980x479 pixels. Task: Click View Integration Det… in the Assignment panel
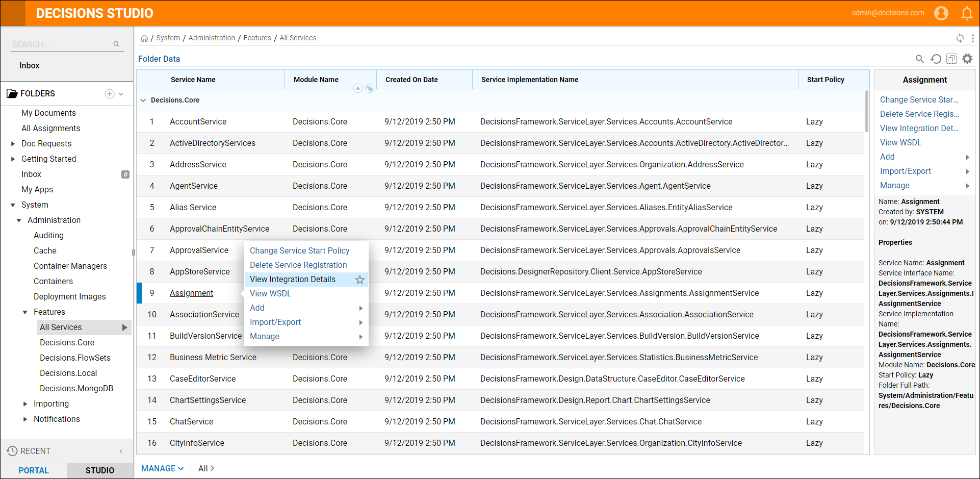(x=919, y=128)
